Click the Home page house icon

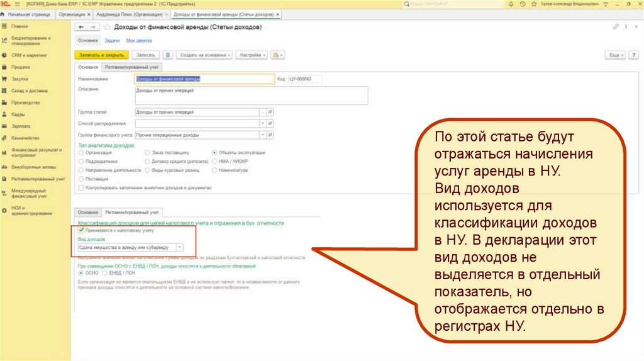coord(3,14)
